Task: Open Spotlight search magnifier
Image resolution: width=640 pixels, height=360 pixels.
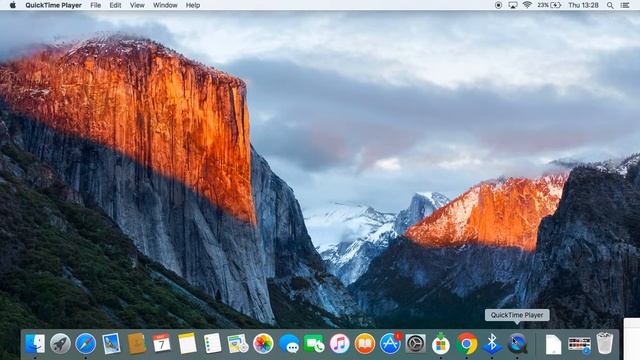Action: coord(610,5)
